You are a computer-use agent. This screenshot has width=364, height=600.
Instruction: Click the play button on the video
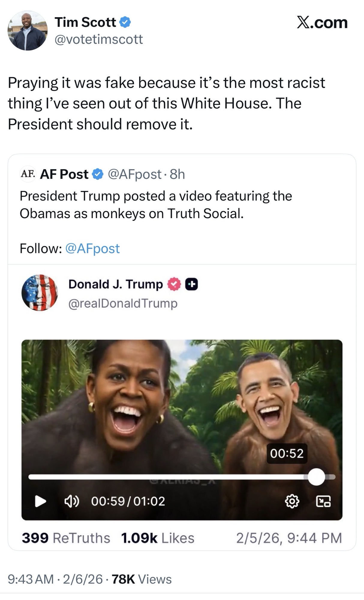40,501
